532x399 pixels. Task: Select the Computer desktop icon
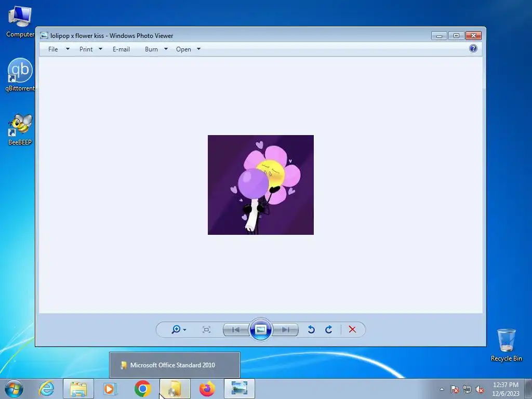point(20,22)
